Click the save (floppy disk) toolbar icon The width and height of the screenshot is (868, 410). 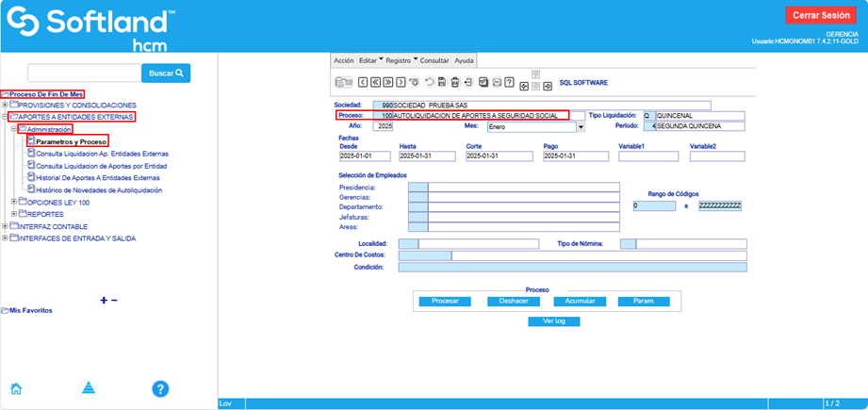click(x=442, y=83)
